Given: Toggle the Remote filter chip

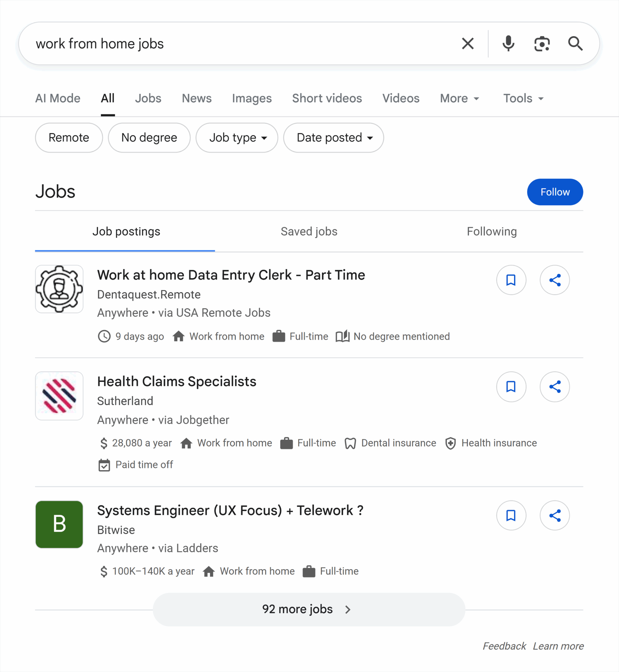Looking at the screenshot, I should pyautogui.click(x=69, y=137).
